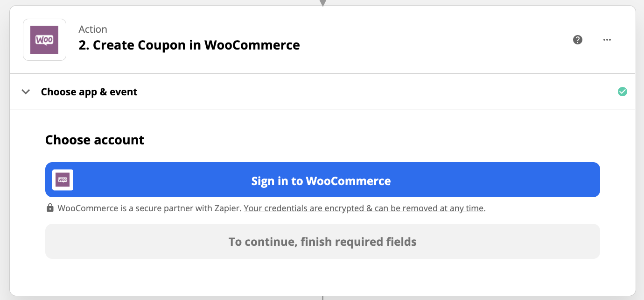The width and height of the screenshot is (644, 300).
Task: Open the ellipsis menu for this action step
Action: (607, 40)
